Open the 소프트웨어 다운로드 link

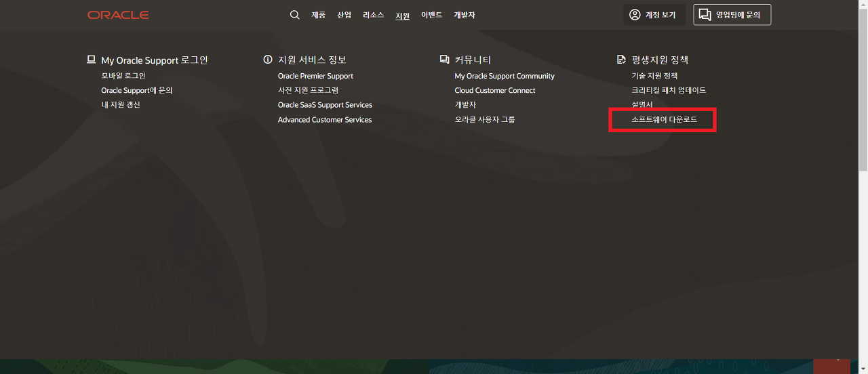click(664, 120)
